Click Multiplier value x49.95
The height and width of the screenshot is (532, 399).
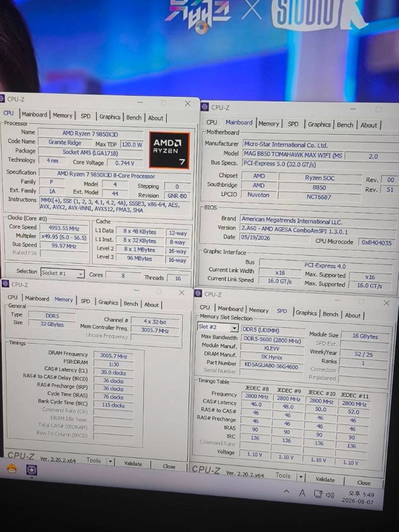click(64, 237)
